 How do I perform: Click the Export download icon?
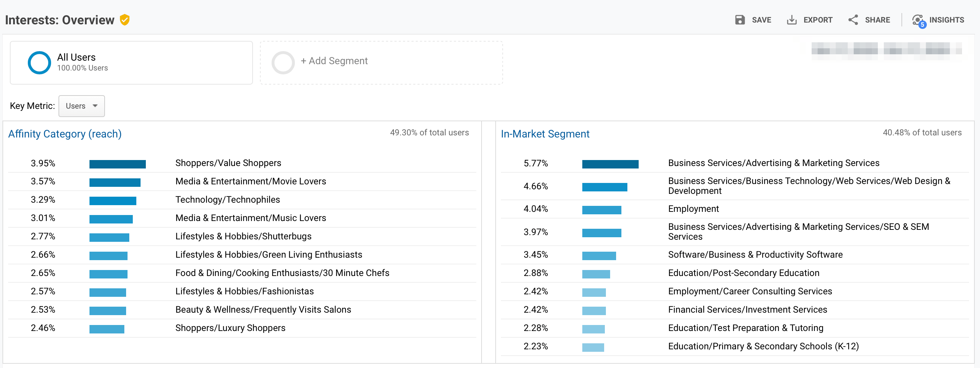(x=791, y=20)
